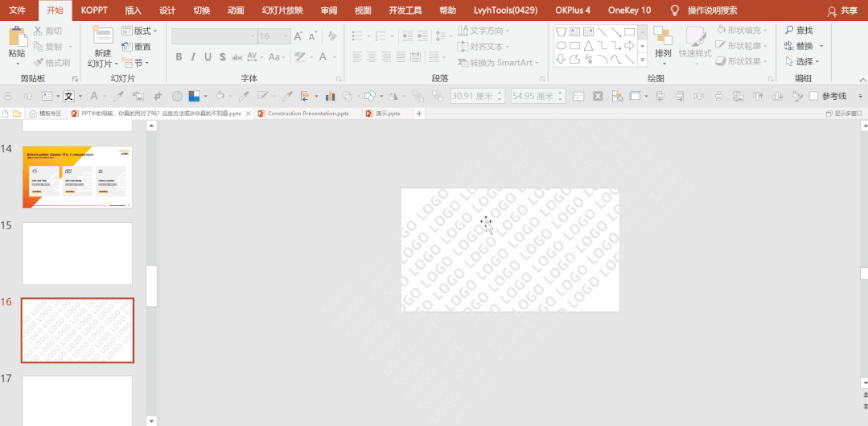This screenshot has width=868, height=426.
Task: Select the Triangle shape in shapes gallery
Action: (x=588, y=45)
